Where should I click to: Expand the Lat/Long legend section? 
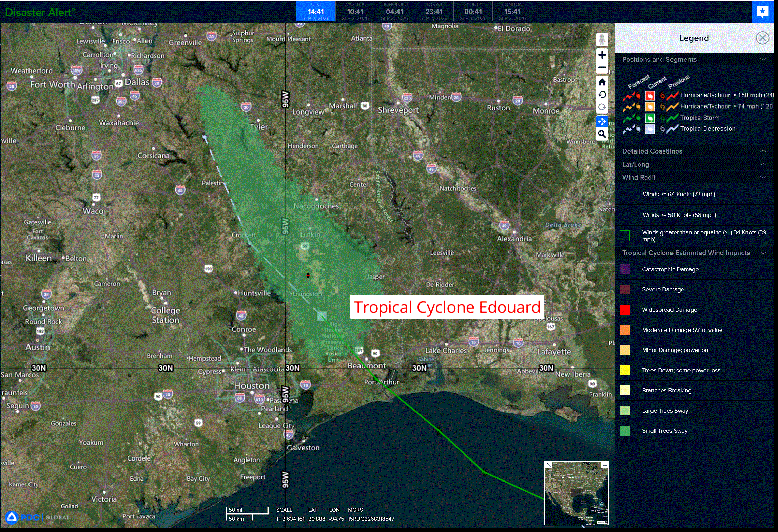[x=694, y=164]
